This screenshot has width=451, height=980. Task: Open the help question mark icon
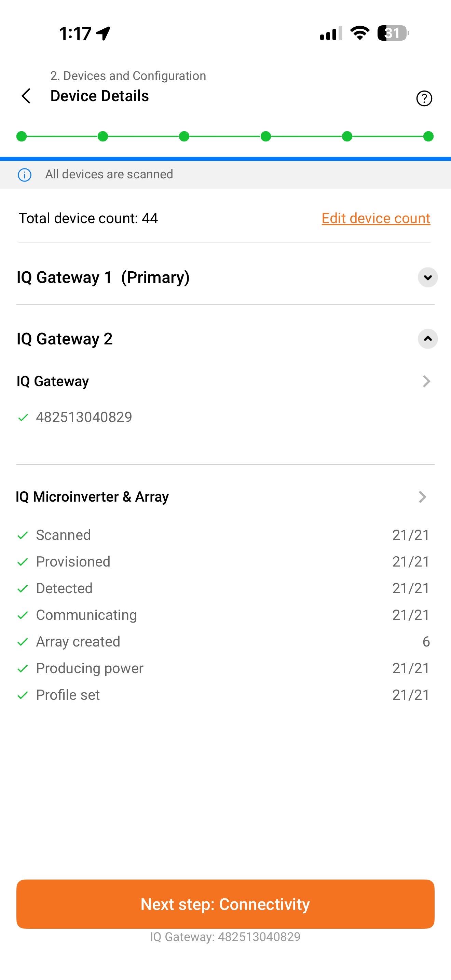pos(424,98)
